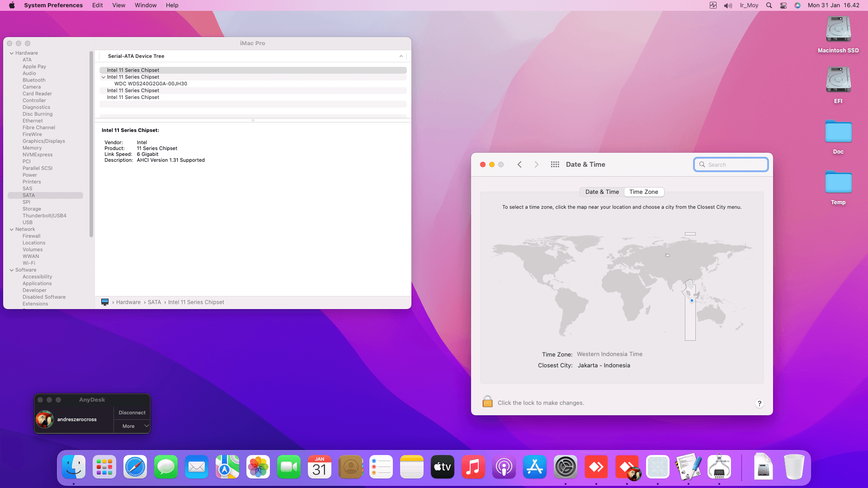Click the time zone world map
868x488 pixels.
(x=622, y=286)
